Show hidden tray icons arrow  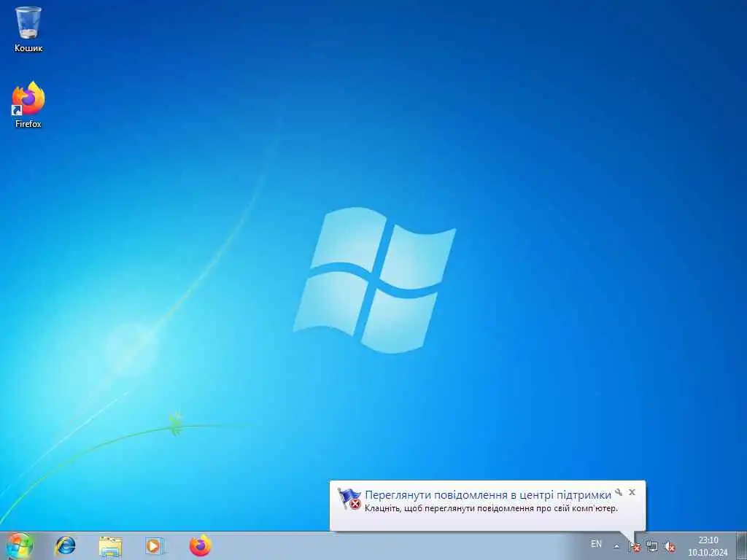point(616,547)
